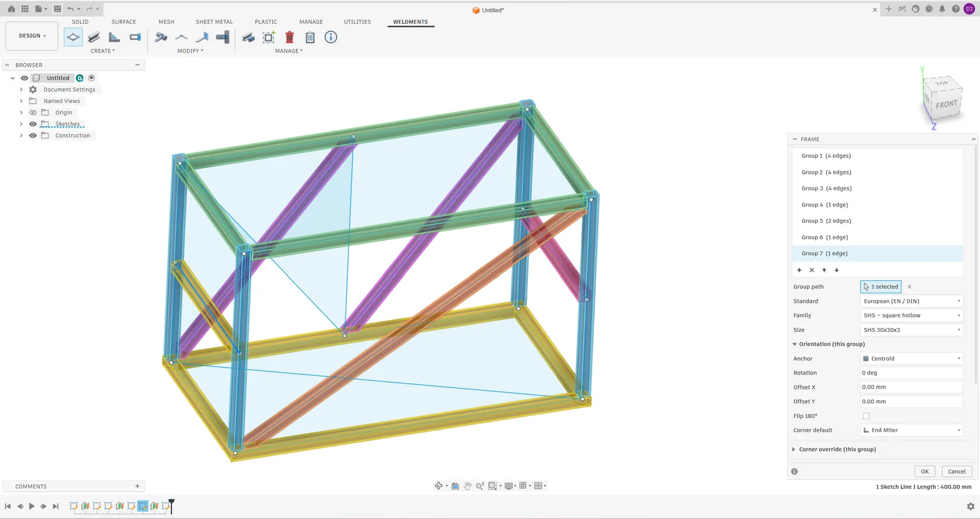
Task: Save the document with the floppy disk icon
Action: (57, 9)
